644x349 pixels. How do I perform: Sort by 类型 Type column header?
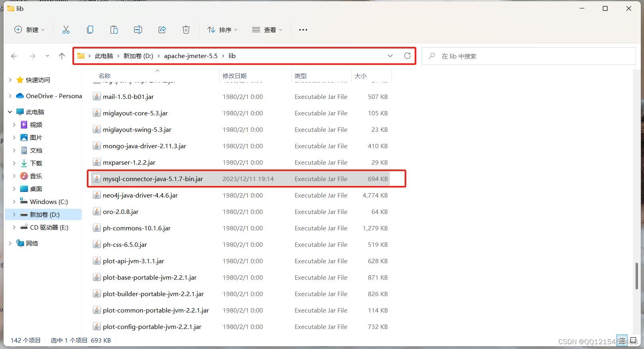pos(301,76)
